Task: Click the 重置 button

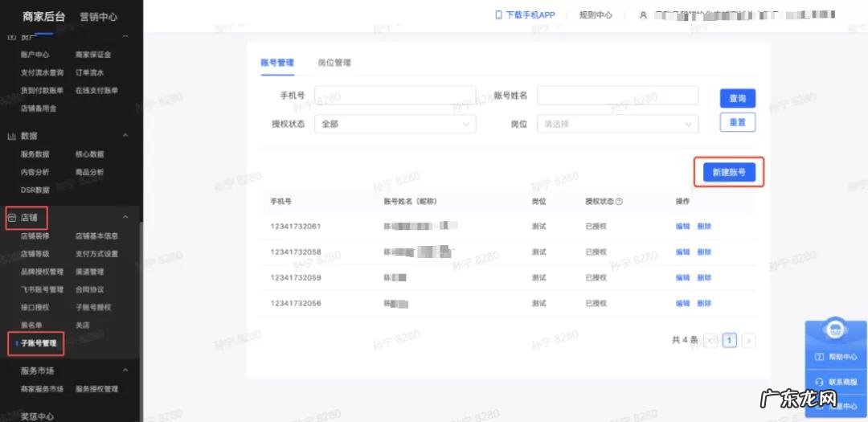Action: tap(737, 122)
